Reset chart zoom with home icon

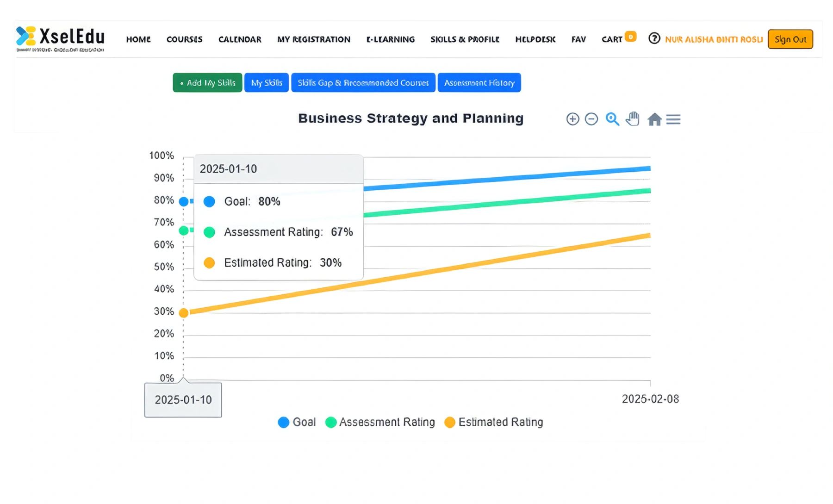(x=654, y=119)
